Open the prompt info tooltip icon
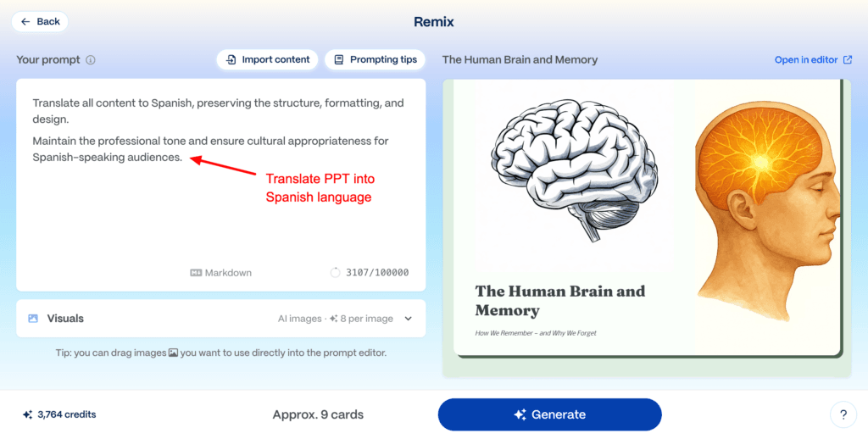868x439 pixels. [91, 60]
